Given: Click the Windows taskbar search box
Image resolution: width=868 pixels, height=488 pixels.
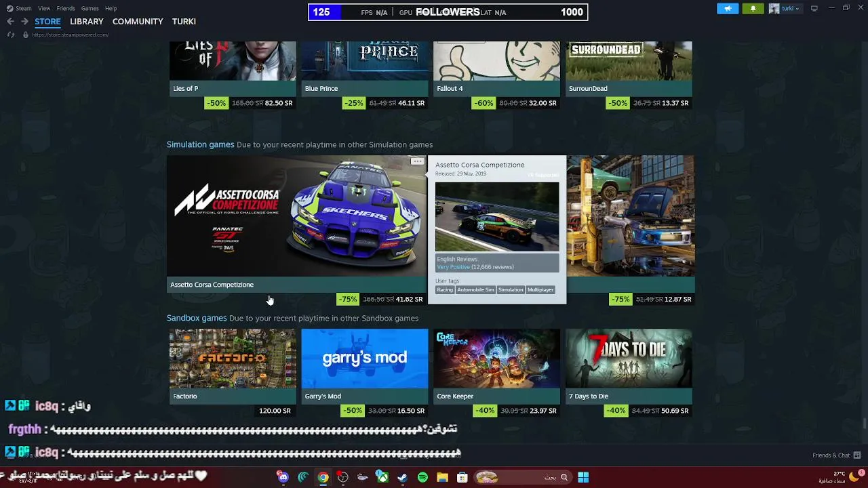Looking at the screenshot, I should (522, 477).
